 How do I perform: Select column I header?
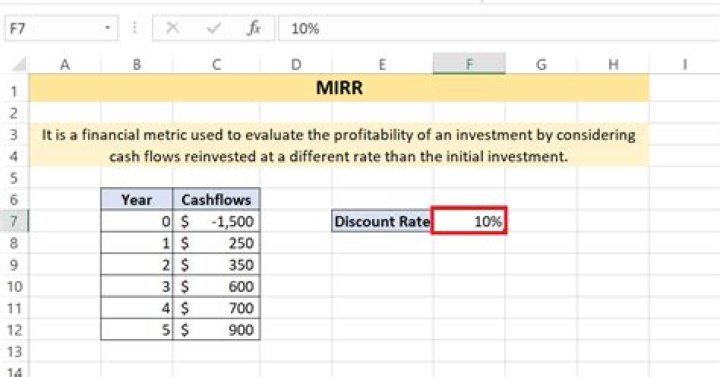685,64
